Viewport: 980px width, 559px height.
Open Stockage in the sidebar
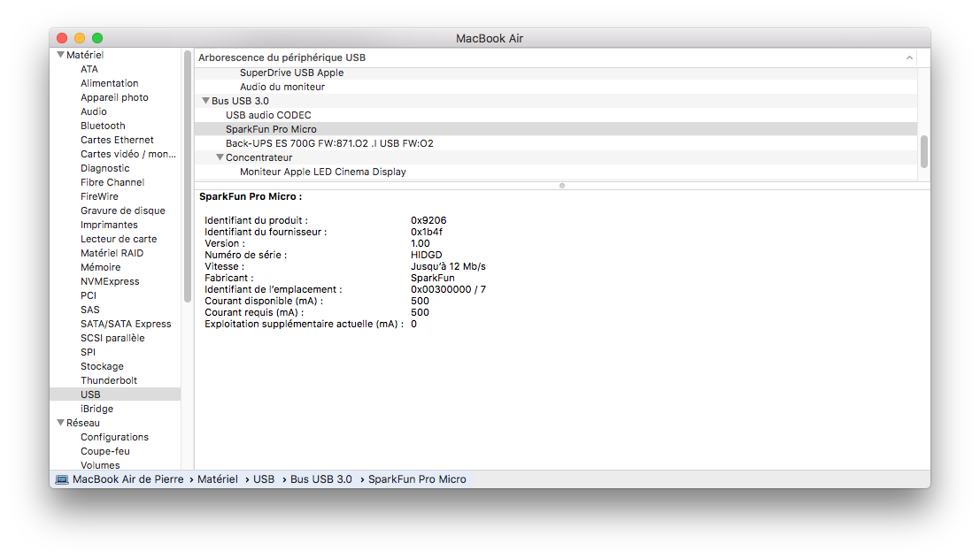tap(102, 367)
